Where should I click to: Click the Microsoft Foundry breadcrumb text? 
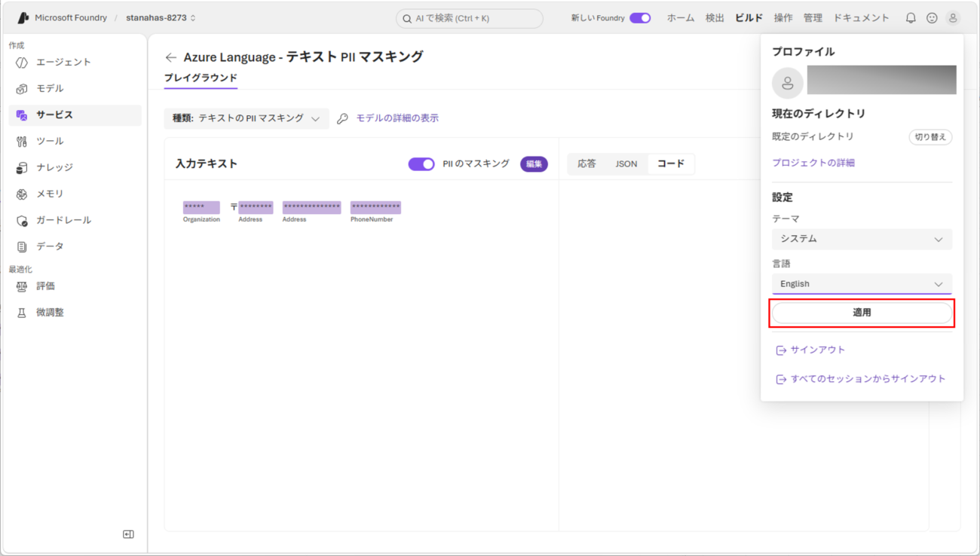pos(71,18)
